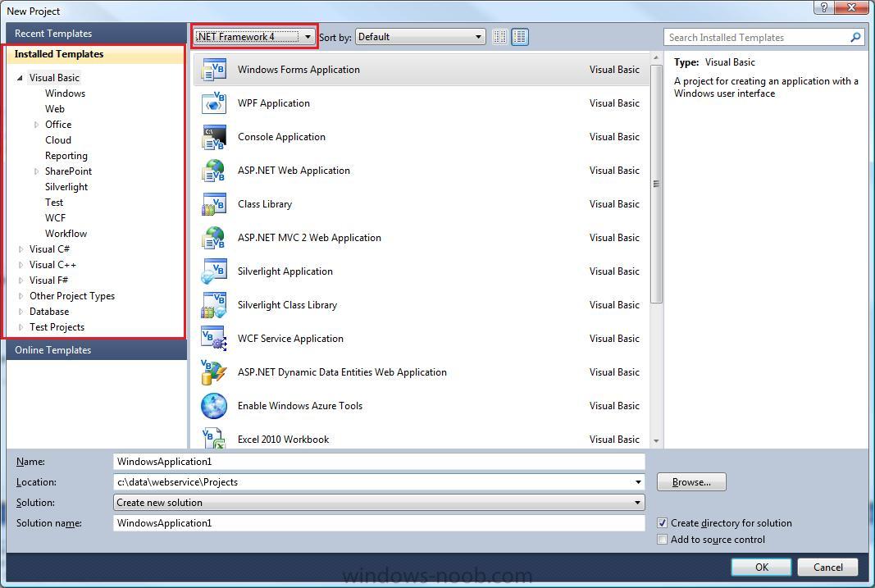Click the Class Library template icon
The height and width of the screenshot is (588, 875).
pos(214,204)
